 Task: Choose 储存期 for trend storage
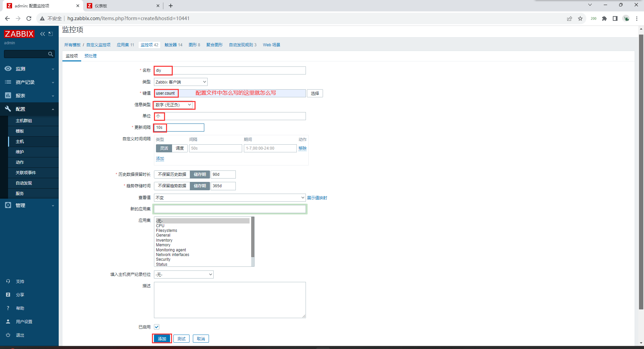coord(200,186)
